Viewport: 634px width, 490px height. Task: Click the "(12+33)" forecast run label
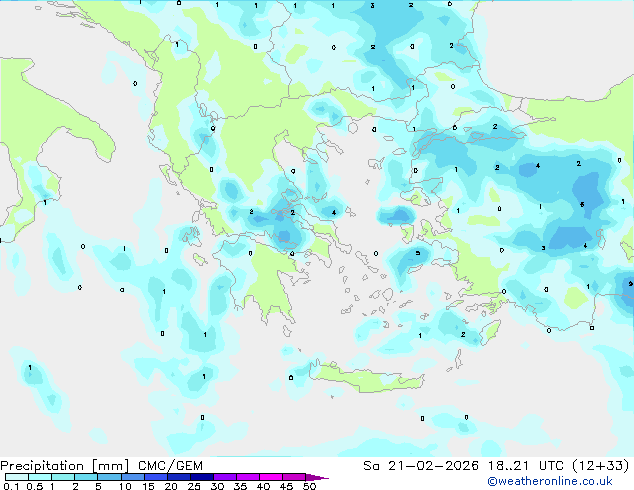601,466
